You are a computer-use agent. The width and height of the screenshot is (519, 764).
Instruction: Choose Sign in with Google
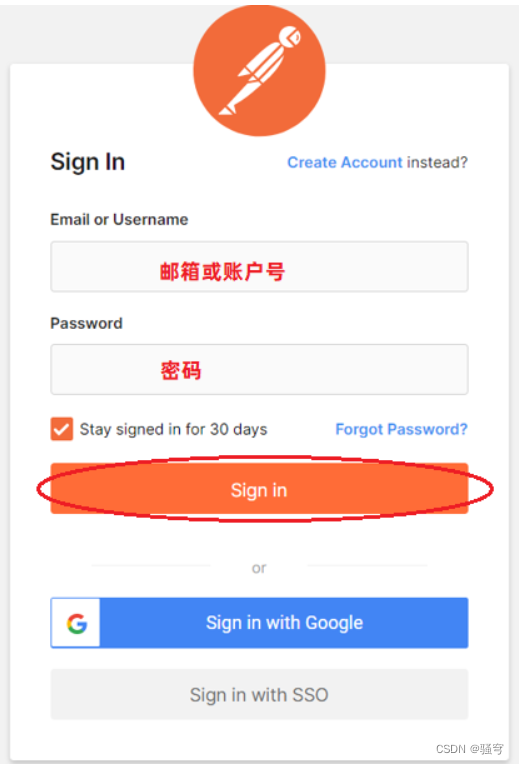pos(259,623)
